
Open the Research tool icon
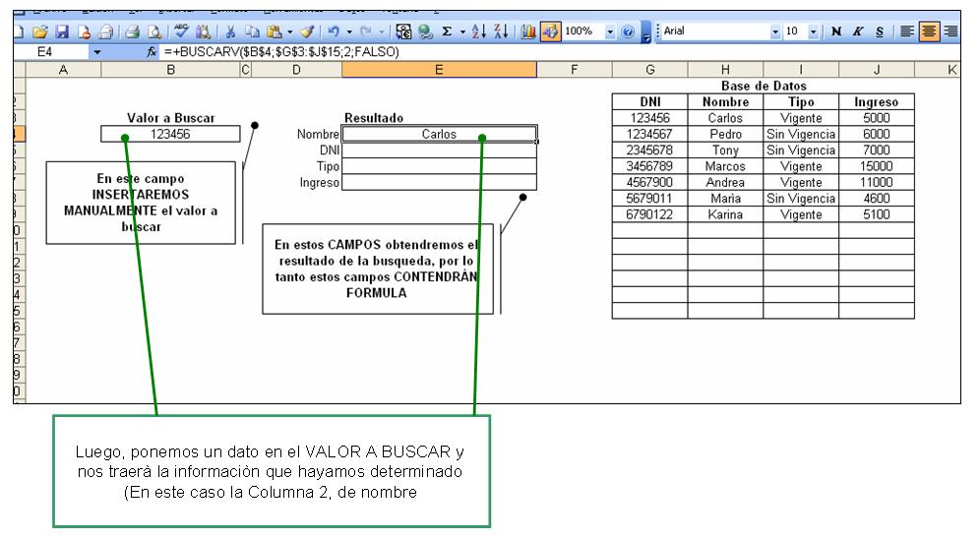pos(203,31)
